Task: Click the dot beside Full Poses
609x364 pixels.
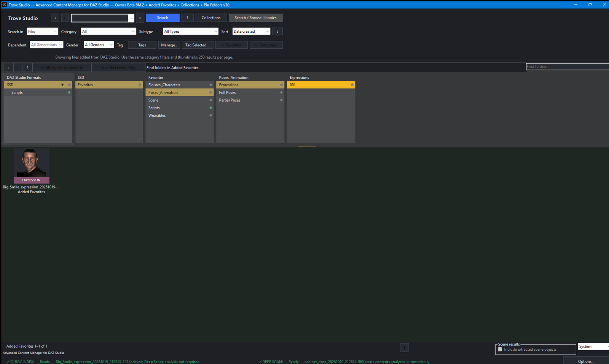Action: click(281, 92)
